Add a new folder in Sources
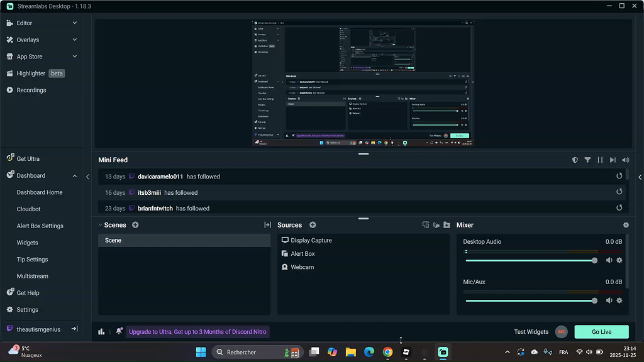Screen dimensions: 644x362 click(x=447, y=224)
